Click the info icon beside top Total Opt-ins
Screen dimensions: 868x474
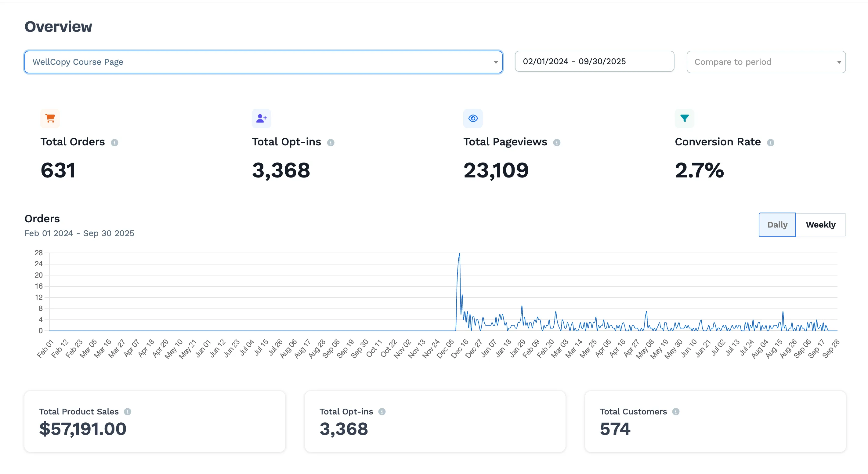coord(331,143)
